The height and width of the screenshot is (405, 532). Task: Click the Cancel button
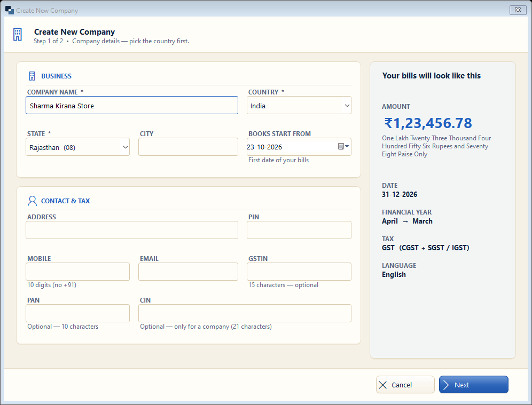405,385
